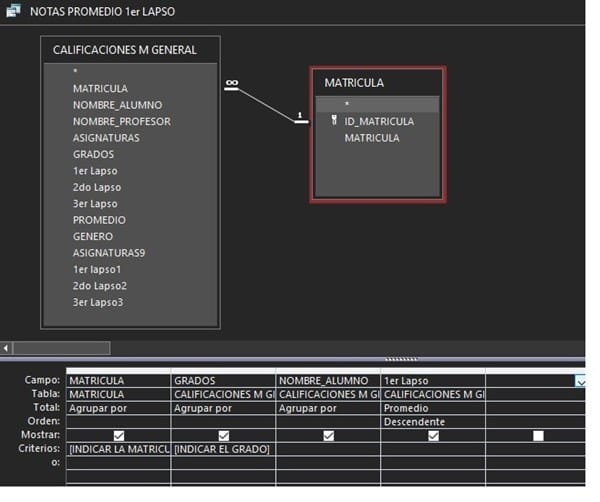This screenshot has width=600, height=502.
Task: Click the primary key icon beside ID_MATRICULA
Action: point(334,121)
